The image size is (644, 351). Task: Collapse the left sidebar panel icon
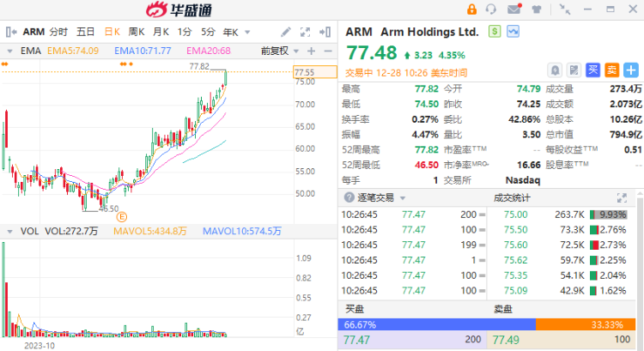coord(11,32)
